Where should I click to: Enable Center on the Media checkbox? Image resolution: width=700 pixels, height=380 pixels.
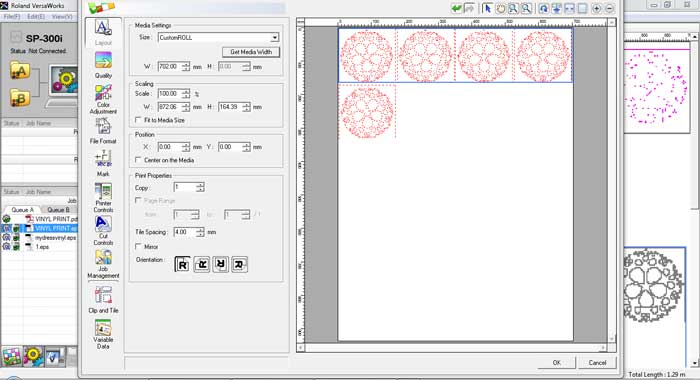tap(138, 160)
